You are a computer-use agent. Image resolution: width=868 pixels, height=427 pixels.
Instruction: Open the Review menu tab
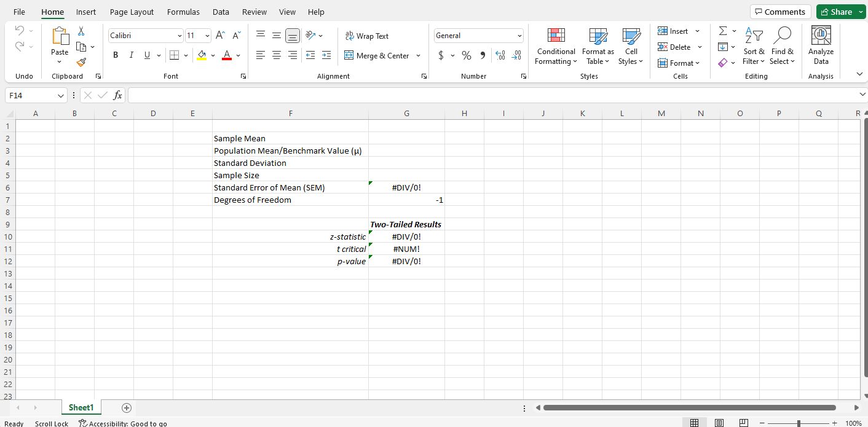click(x=254, y=12)
